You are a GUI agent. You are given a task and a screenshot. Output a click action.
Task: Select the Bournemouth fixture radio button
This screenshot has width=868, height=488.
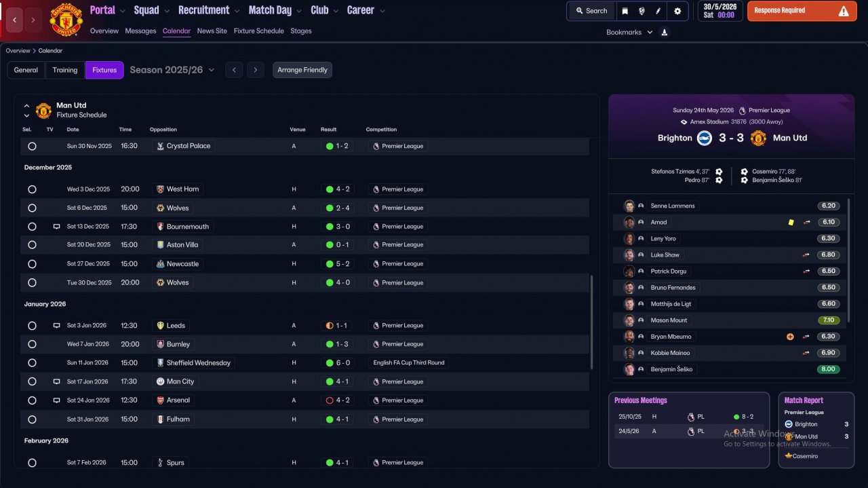click(x=32, y=227)
